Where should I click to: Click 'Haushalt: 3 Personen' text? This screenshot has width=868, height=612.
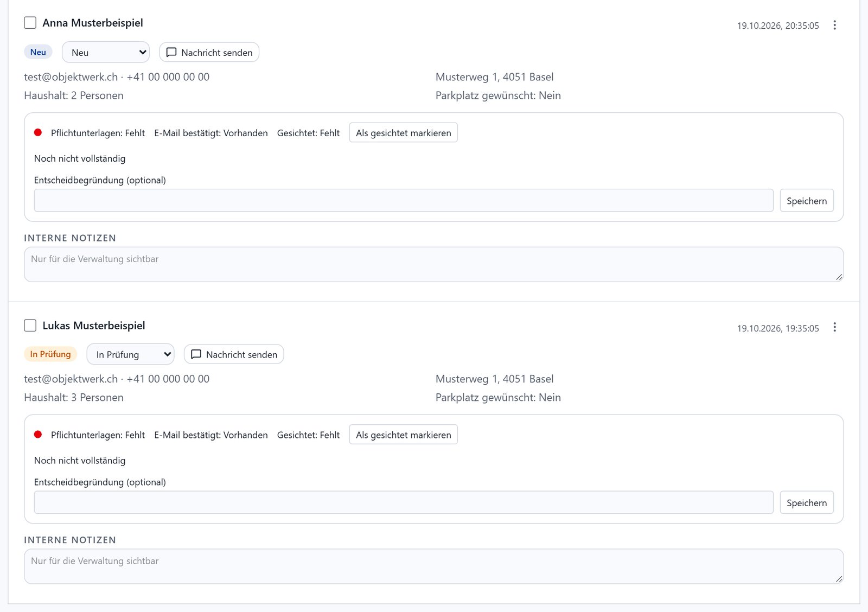point(74,398)
